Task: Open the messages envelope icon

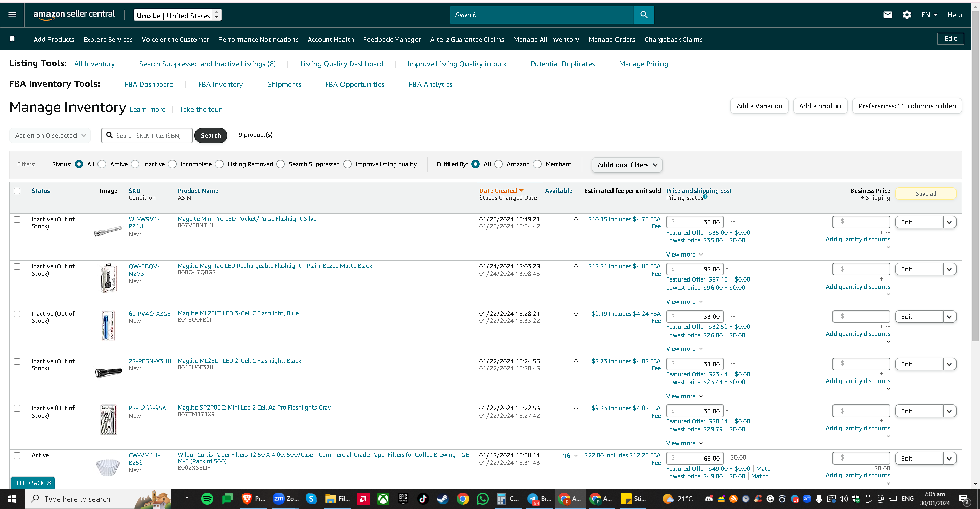Action: [x=888, y=15]
